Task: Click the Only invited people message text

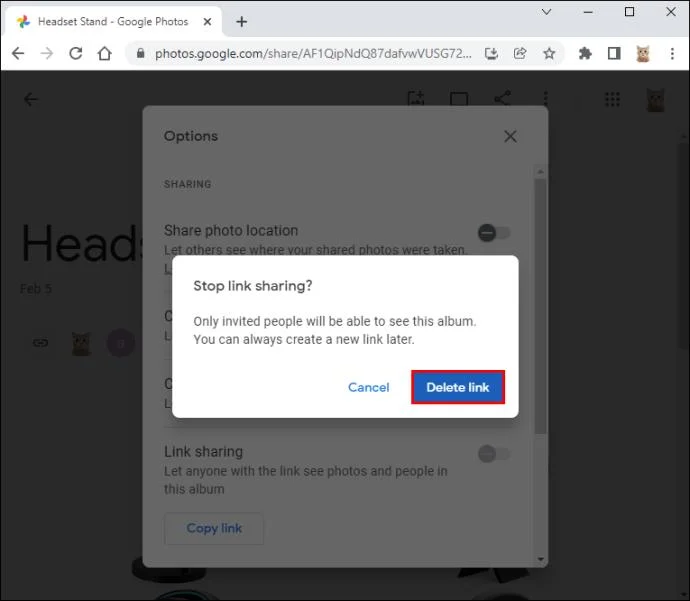Action: point(335,330)
